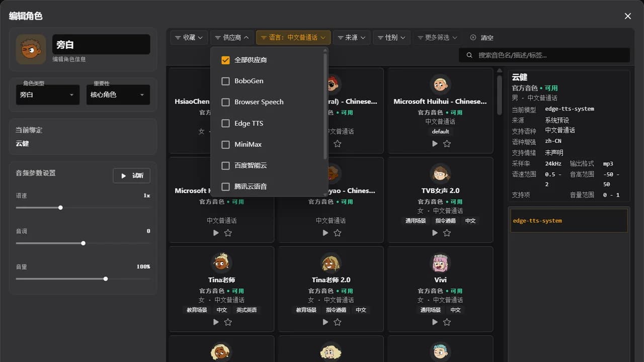
Task: Star the Tina老师 voice card
Action: [x=228, y=322]
